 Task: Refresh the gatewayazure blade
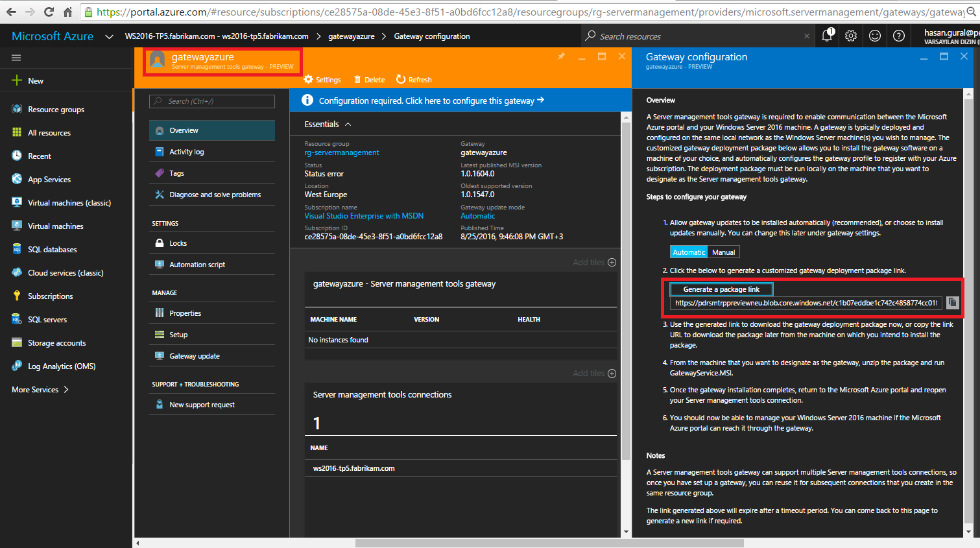414,80
